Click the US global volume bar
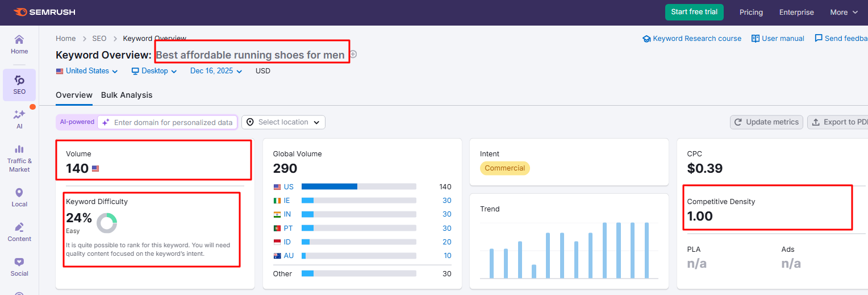 [358, 186]
